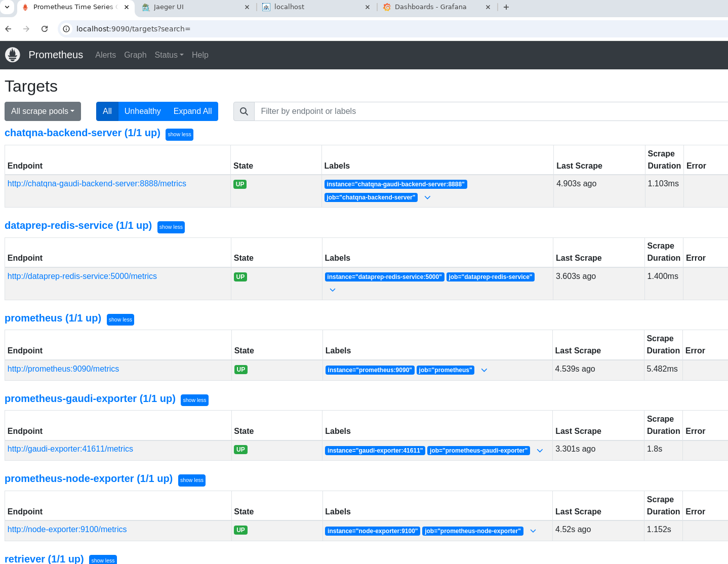Click the Expand All button
The width and height of the screenshot is (728, 564).
[x=192, y=111]
